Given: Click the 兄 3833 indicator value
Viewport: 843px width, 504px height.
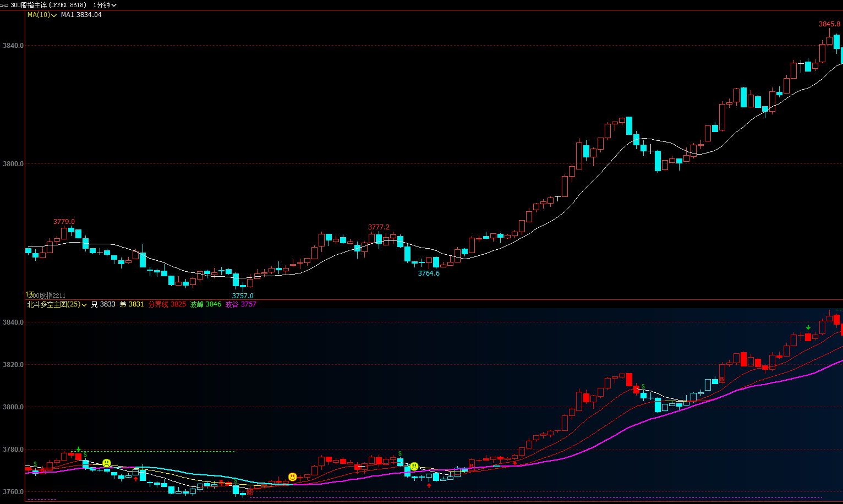Looking at the screenshot, I should pos(103,304).
